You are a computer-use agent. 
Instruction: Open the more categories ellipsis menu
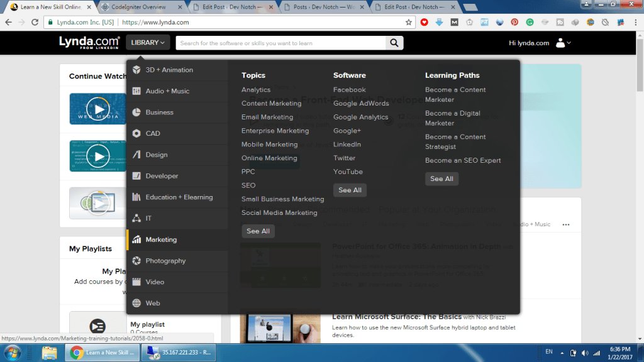click(566, 224)
